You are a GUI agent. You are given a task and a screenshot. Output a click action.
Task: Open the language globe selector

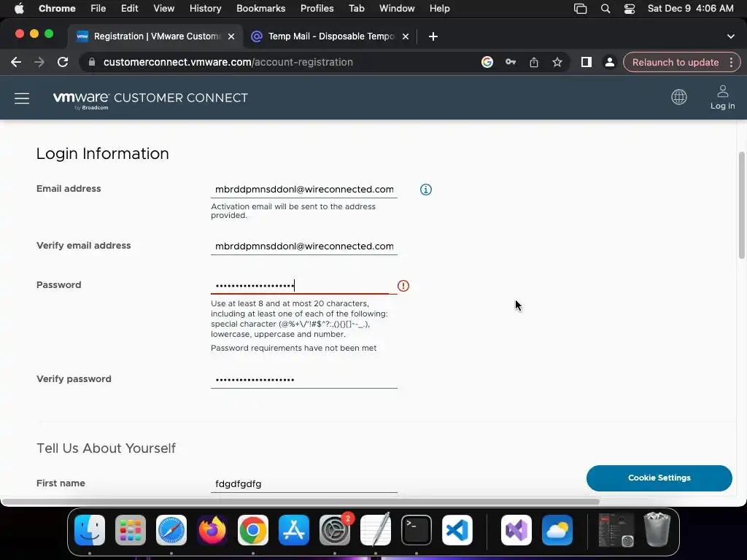pyautogui.click(x=679, y=97)
